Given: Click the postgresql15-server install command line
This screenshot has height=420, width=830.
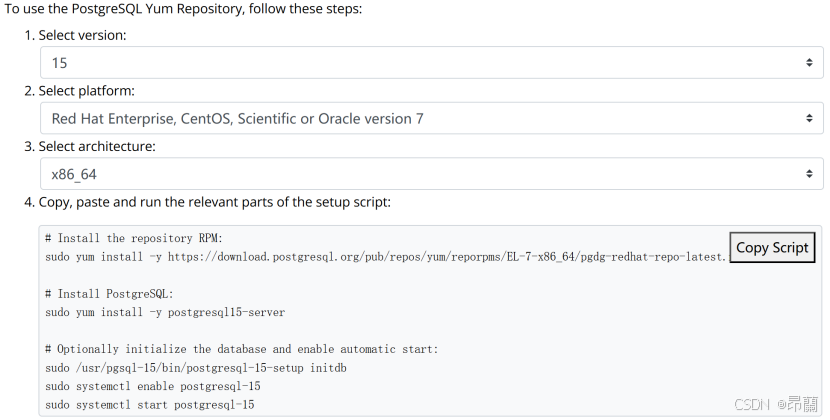Looking at the screenshot, I should point(165,312).
